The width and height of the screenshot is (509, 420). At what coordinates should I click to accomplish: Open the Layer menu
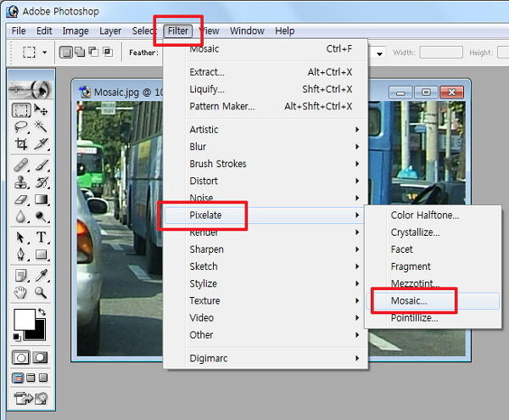click(x=110, y=31)
